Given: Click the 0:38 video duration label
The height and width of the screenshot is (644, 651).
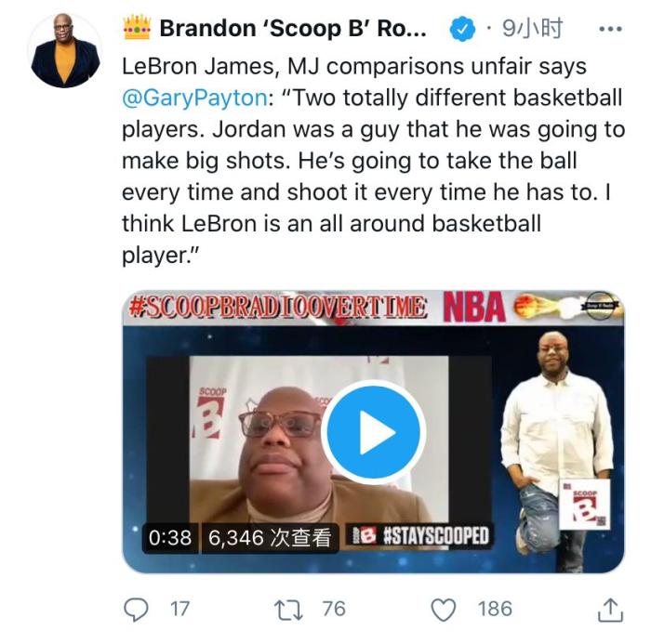Looking at the screenshot, I should coord(170,538).
